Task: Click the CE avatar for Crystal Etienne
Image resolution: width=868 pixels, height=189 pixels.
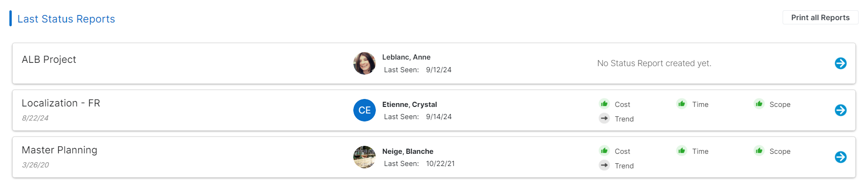Action: pos(365,110)
